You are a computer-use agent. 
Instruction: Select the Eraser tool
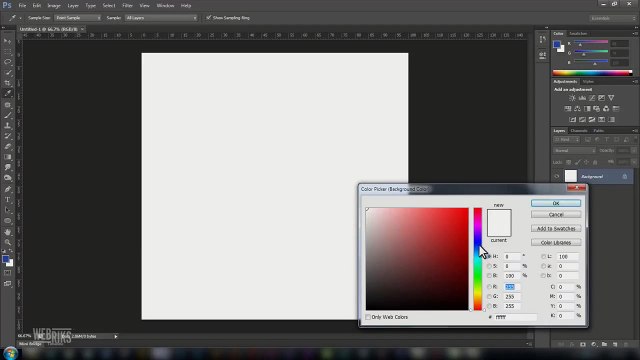(x=7, y=146)
